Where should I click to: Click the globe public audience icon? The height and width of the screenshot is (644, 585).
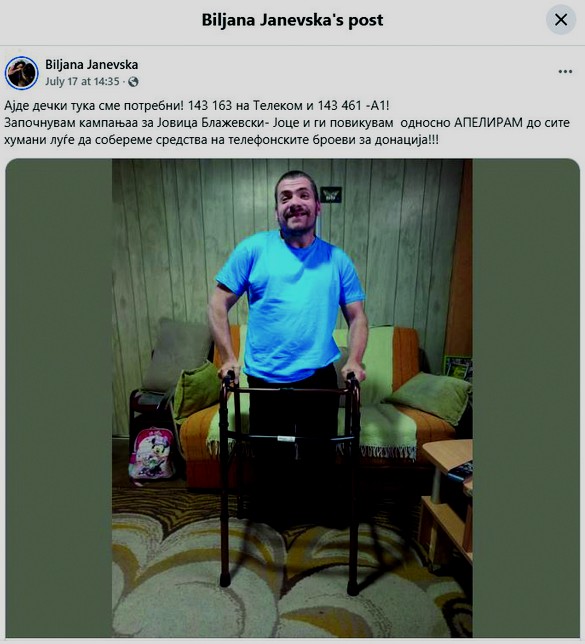click(x=133, y=82)
